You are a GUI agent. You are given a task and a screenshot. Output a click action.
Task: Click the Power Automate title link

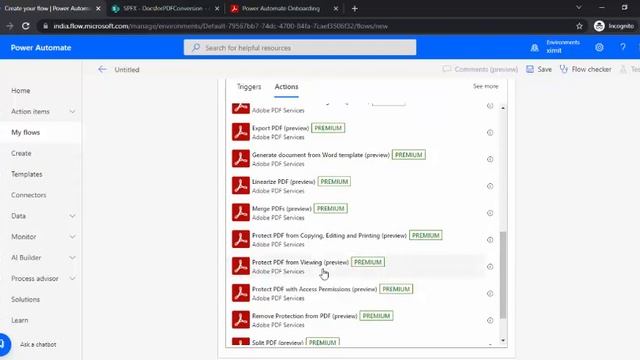tap(41, 48)
